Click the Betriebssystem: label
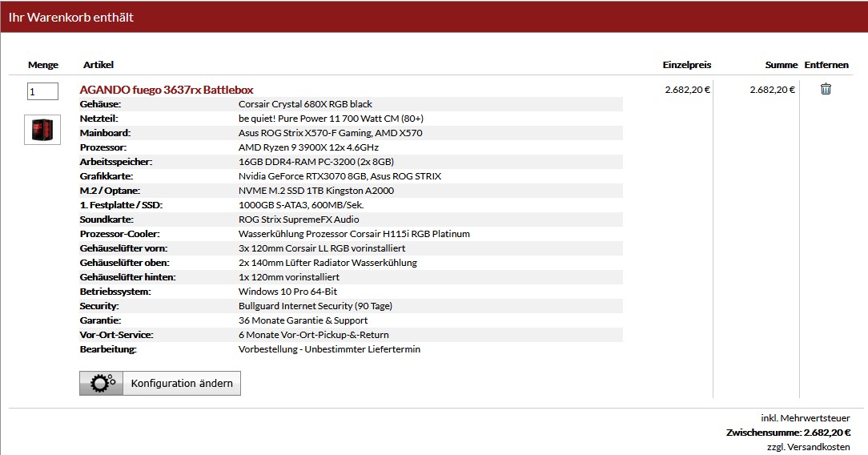The width and height of the screenshot is (868, 455). pyautogui.click(x=115, y=291)
